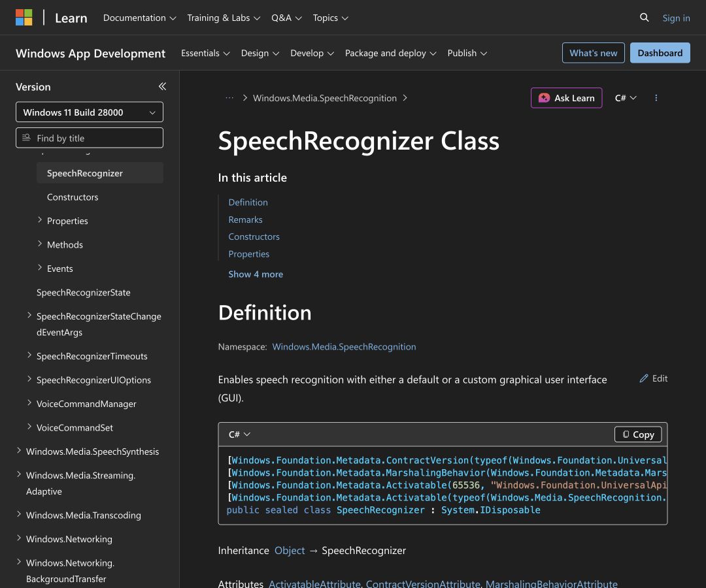706x588 pixels.
Task: Select SpeechRecognizerState in sidebar
Action: click(x=83, y=293)
